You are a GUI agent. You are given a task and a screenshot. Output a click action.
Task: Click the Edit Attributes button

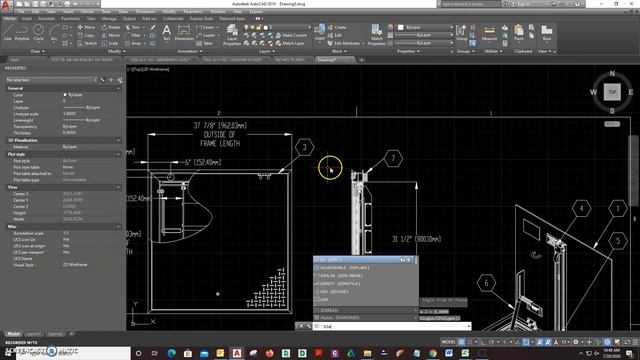point(344,43)
